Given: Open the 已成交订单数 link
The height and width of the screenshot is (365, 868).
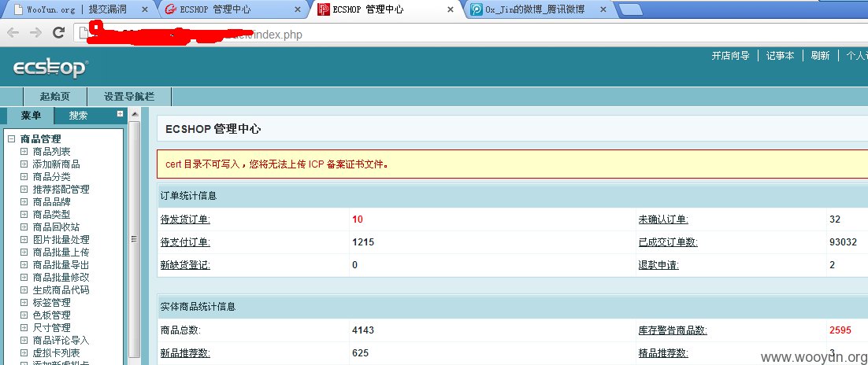Looking at the screenshot, I should [x=668, y=242].
